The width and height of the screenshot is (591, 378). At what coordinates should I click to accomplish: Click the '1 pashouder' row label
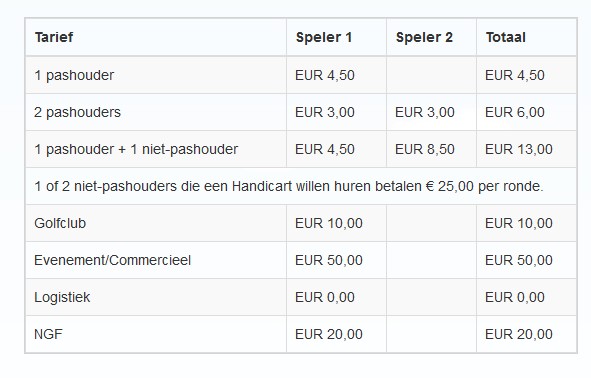74,75
